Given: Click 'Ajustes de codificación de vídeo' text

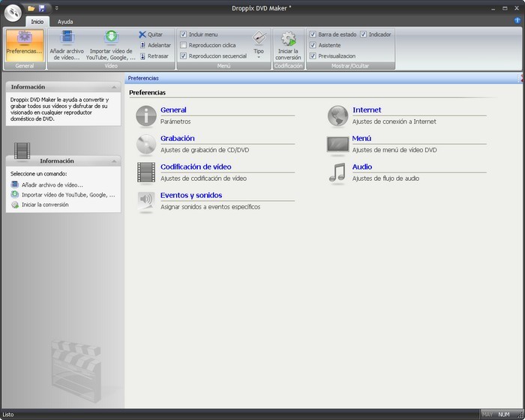Looking at the screenshot, I should [203, 178].
